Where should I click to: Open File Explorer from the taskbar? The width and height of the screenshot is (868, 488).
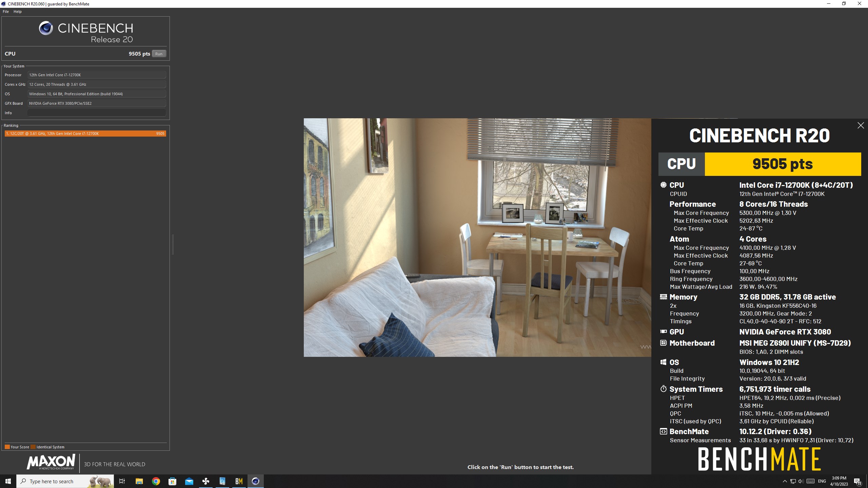tap(139, 481)
